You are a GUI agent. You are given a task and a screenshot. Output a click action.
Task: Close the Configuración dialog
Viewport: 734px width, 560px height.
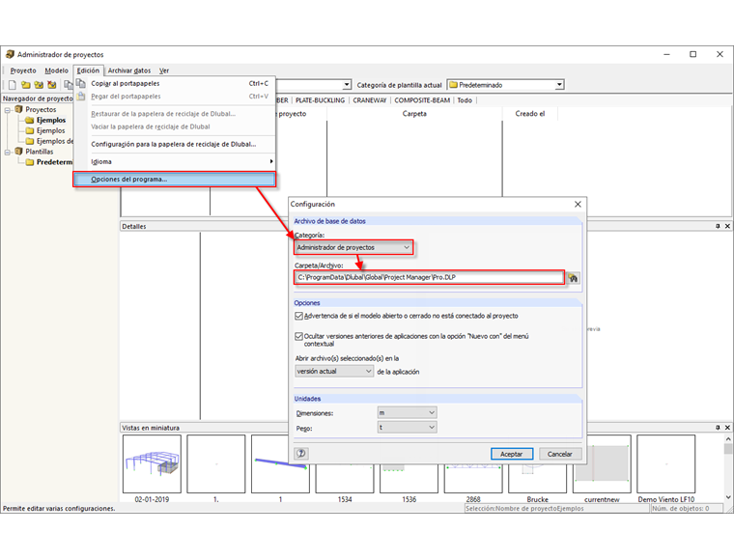(578, 204)
